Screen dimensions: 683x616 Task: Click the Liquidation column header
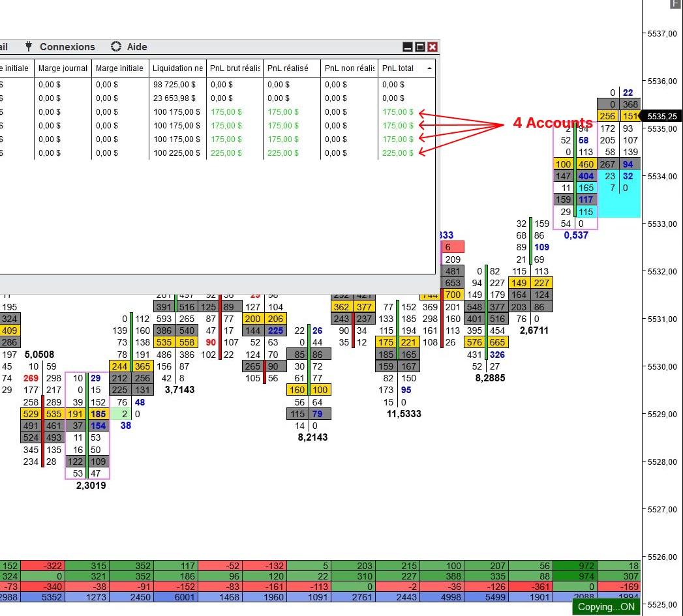177,68
